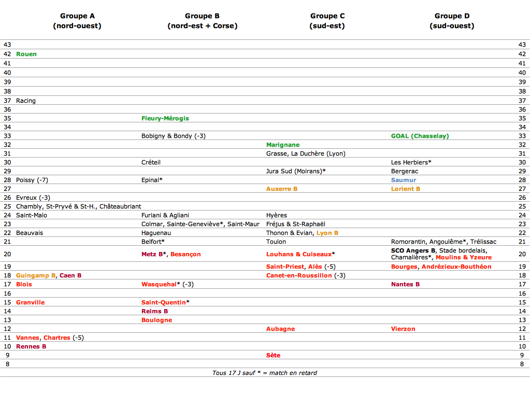Click Guingamp B entry

pyautogui.click(x=36, y=275)
